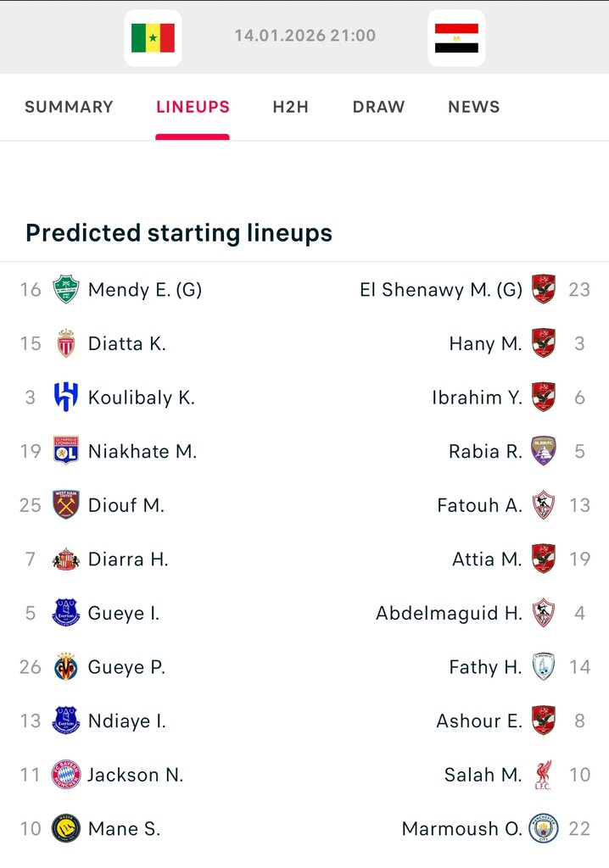Click Mane's Al Nassr logo
609x868 pixels.
66,828
